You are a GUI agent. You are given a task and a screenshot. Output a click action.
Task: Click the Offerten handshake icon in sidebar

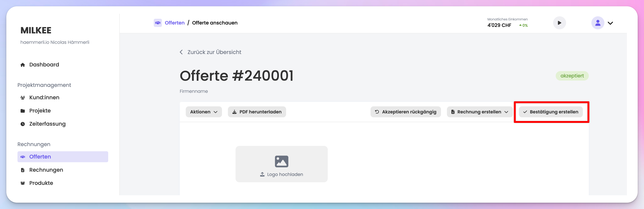(x=23, y=157)
